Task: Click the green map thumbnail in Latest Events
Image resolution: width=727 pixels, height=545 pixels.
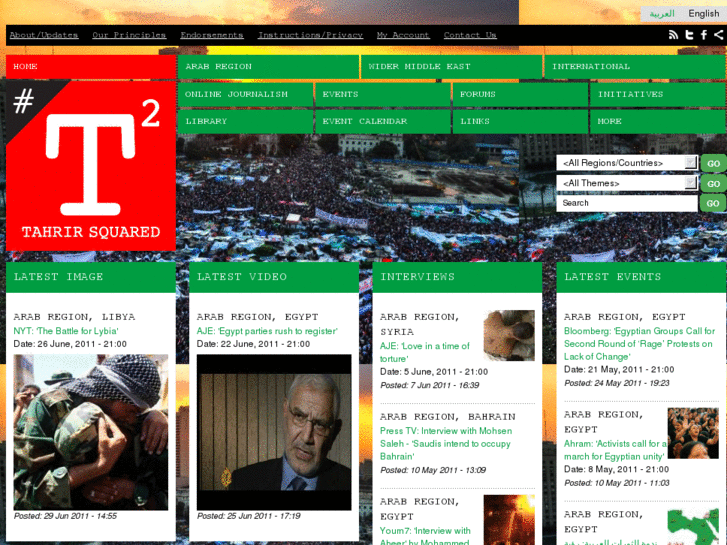Action: 693,527
